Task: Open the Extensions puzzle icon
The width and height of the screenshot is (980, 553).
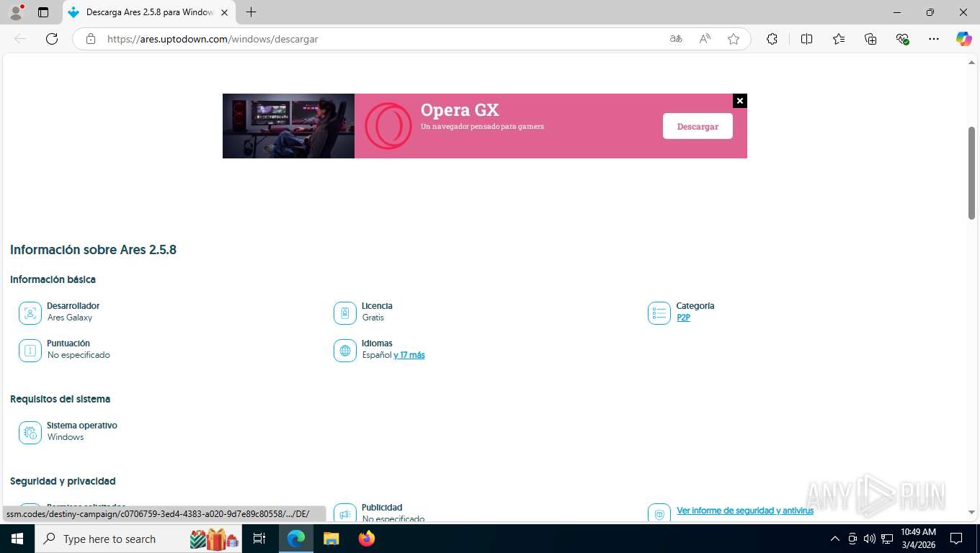Action: (772, 39)
